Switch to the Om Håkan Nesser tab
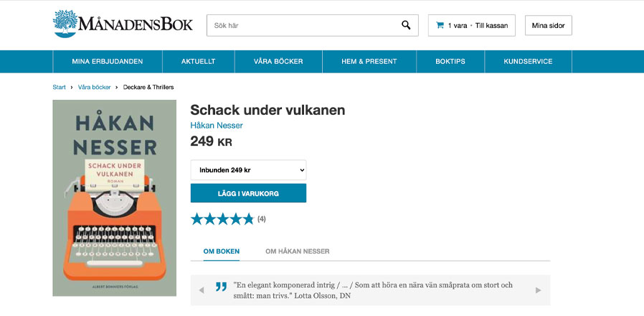Image resolution: width=644 pixels, height=316 pixels. 298,251
